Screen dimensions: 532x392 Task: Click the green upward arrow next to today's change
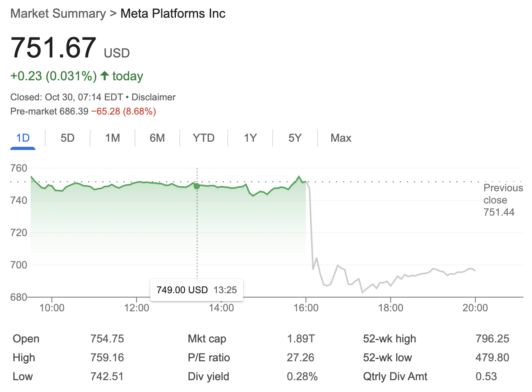pyautogui.click(x=104, y=76)
